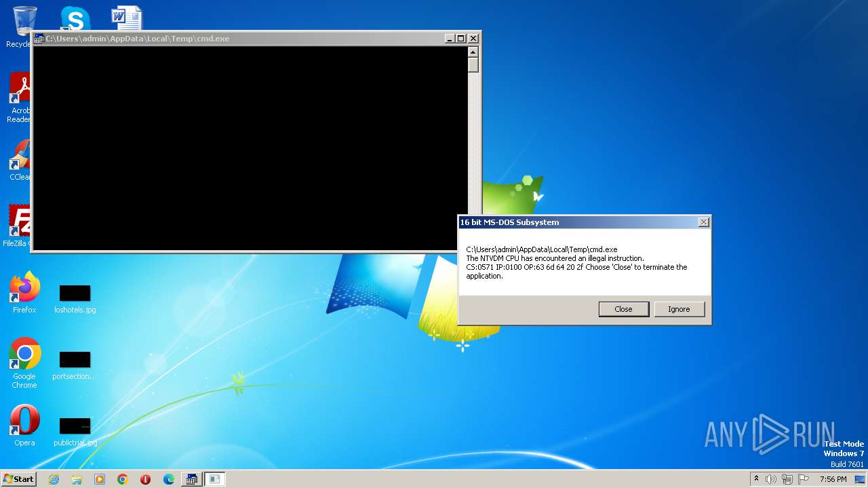The width and height of the screenshot is (868, 488).
Task: Open the Start menu
Action: 18,479
